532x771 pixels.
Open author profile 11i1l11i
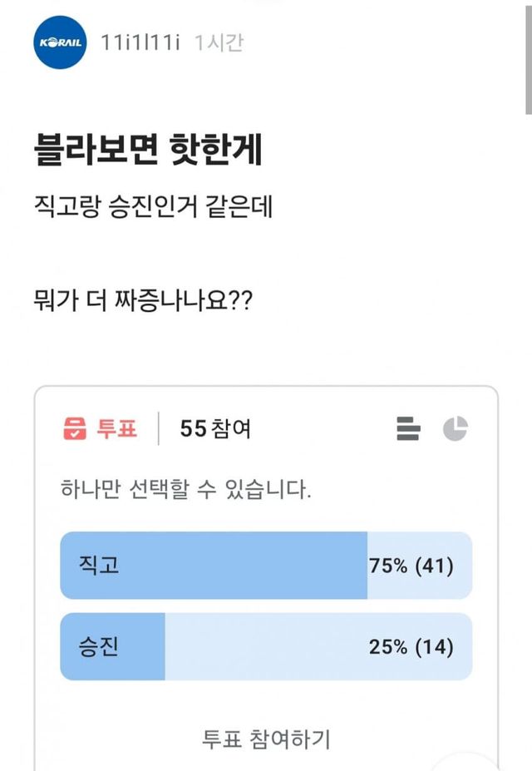(x=140, y=42)
